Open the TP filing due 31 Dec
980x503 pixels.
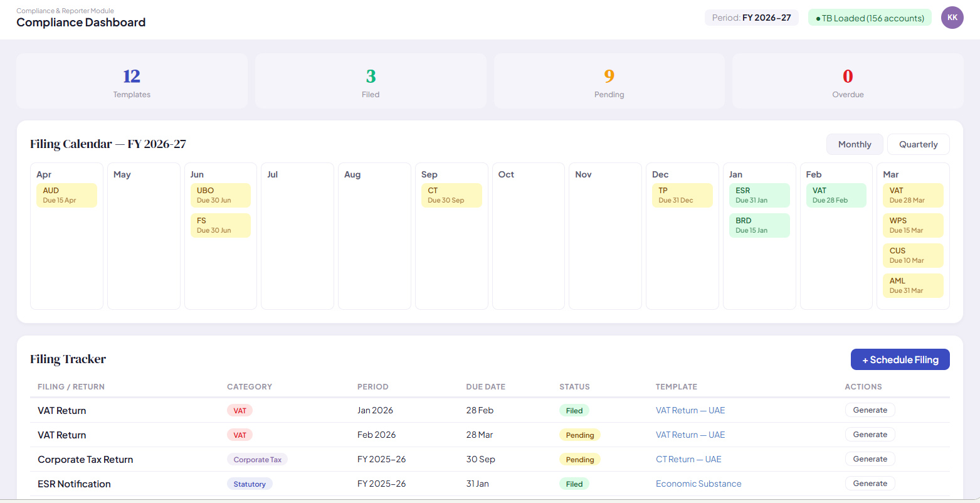[682, 195]
